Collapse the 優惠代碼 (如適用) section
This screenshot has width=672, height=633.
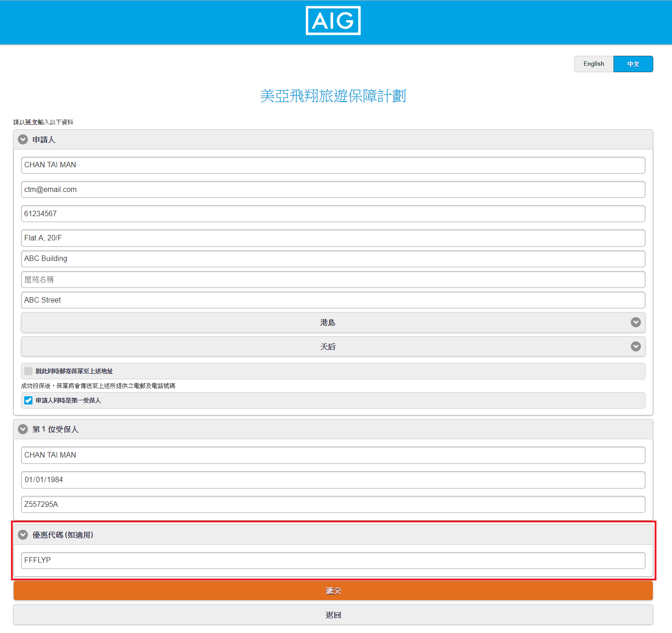333,535
